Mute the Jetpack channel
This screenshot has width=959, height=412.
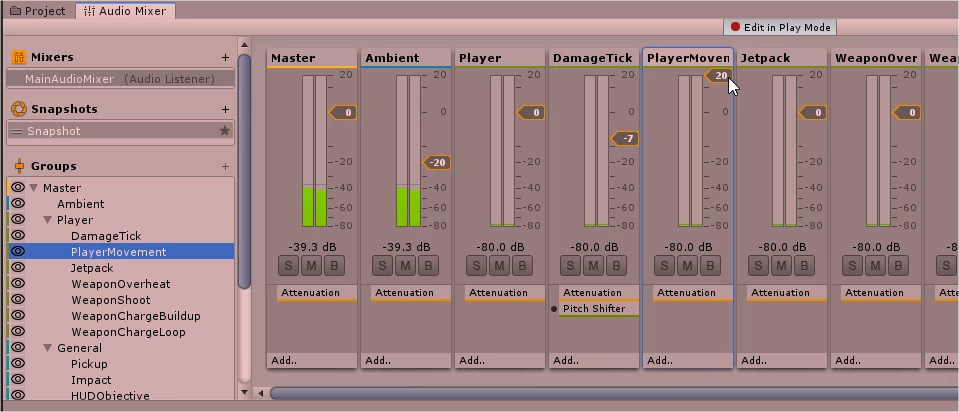(x=782, y=266)
